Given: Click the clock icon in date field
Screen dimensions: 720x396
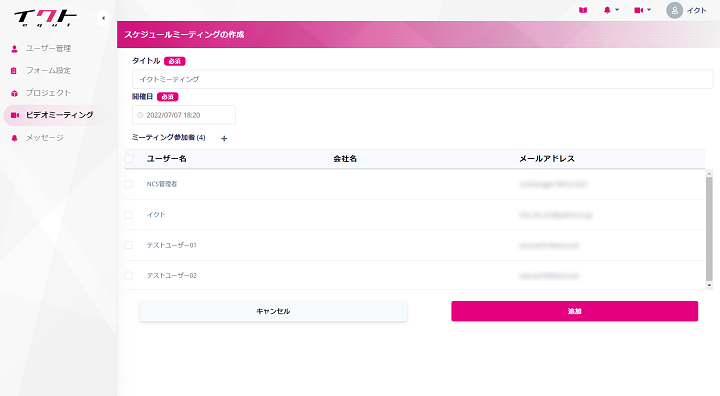Looking at the screenshot, I should point(141,115).
